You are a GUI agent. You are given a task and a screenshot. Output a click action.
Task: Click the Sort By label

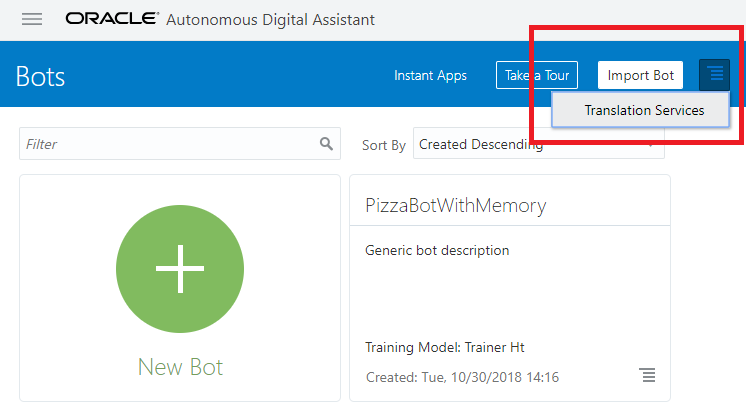tap(383, 145)
